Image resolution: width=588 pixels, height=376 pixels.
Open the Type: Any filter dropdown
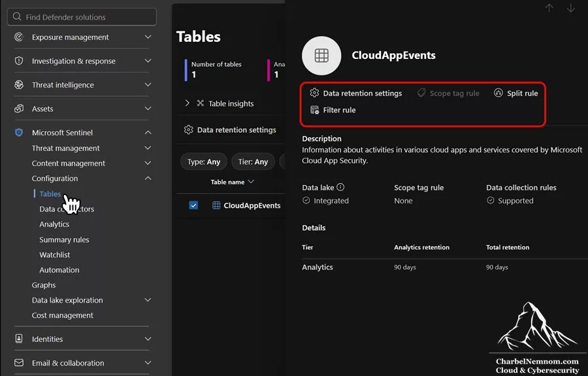tap(204, 162)
